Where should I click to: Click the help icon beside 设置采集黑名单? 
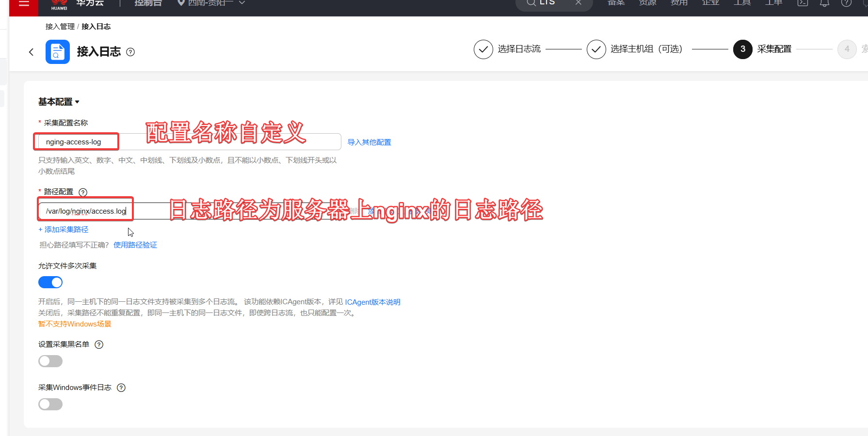tap(99, 344)
